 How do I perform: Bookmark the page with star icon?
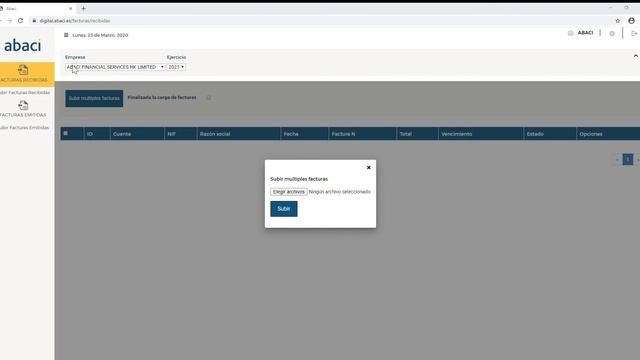618,20
